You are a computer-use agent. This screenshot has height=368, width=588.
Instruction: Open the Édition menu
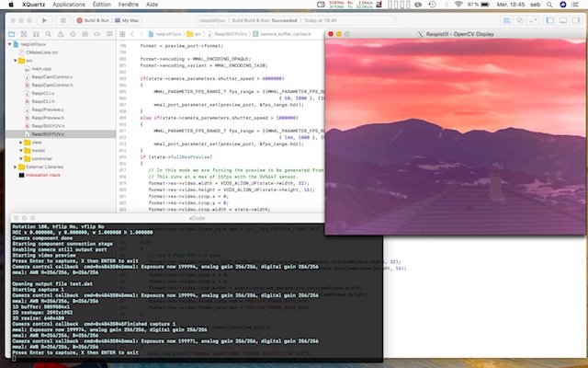coord(102,5)
